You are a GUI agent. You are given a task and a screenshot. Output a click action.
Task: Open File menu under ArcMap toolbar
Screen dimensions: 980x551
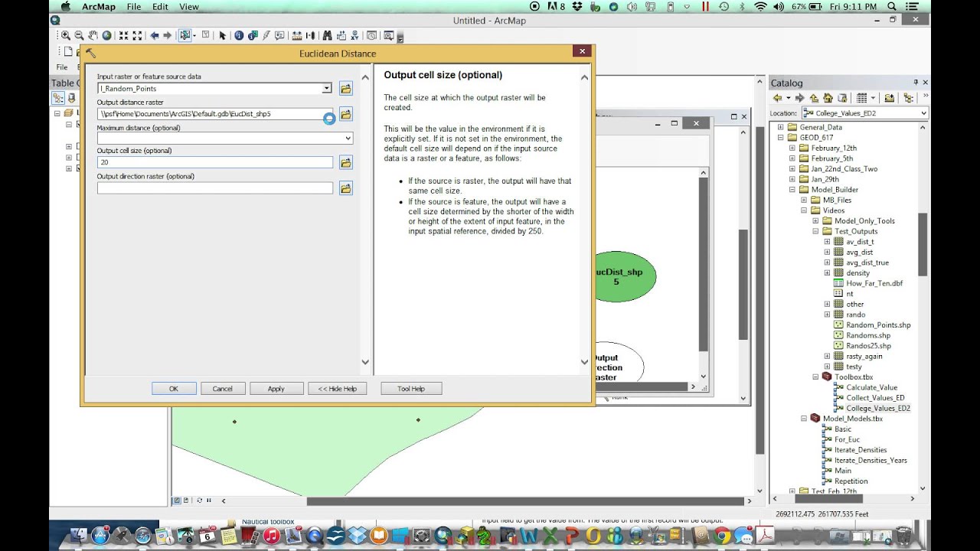point(62,67)
